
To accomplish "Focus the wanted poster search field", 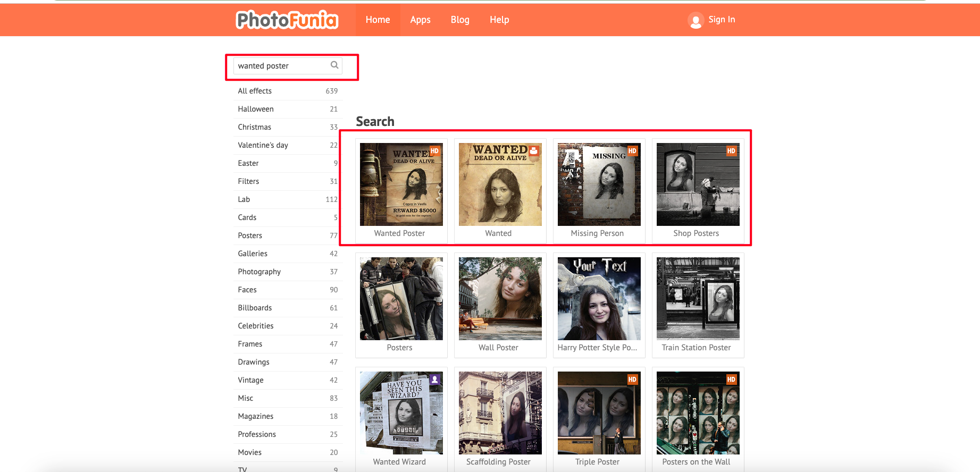I will click(x=288, y=66).
